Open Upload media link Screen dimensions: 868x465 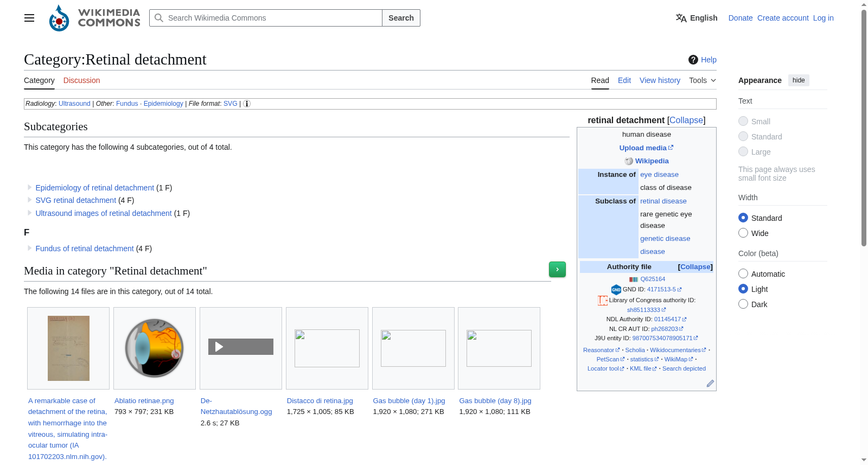[646, 148]
